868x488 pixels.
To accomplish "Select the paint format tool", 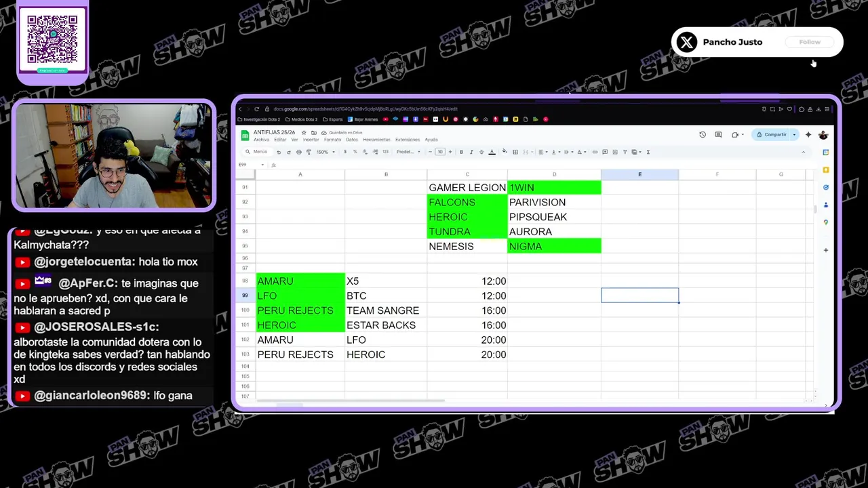I will 309,152.
